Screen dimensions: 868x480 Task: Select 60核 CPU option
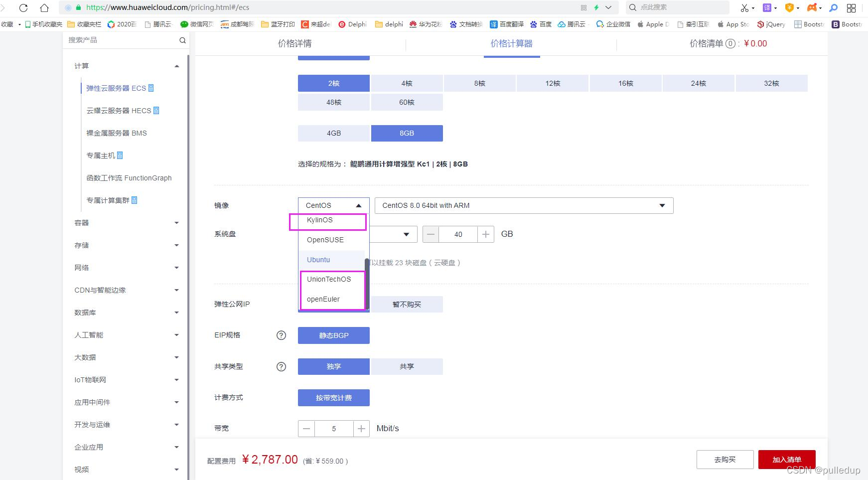(407, 102)
